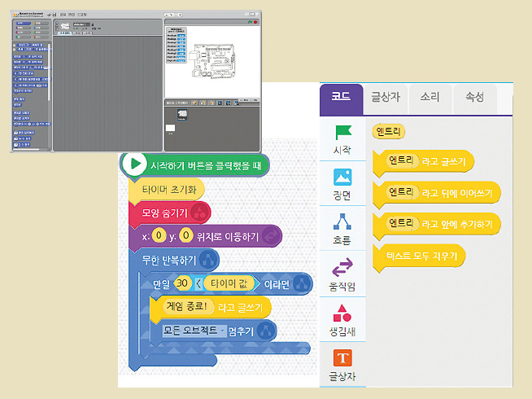Click paint new sprite star icon in S4A
The height and width of the screenshot is (399, 532).
tap(194, 103)
